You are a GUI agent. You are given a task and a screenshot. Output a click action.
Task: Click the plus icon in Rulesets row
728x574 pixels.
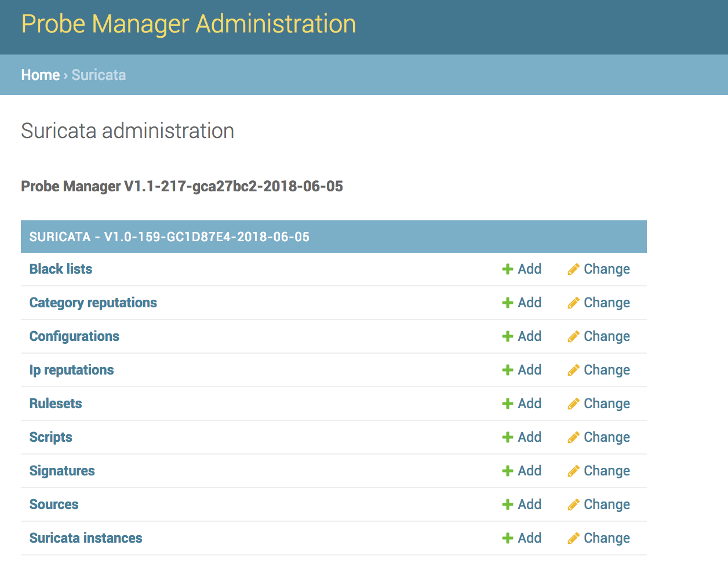click(x=508, y=404)
